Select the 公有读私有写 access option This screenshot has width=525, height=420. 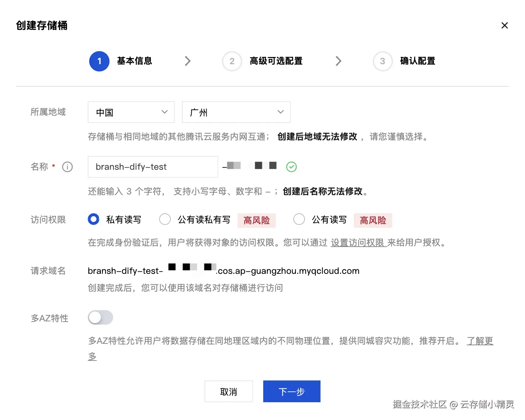pos(165,219)
